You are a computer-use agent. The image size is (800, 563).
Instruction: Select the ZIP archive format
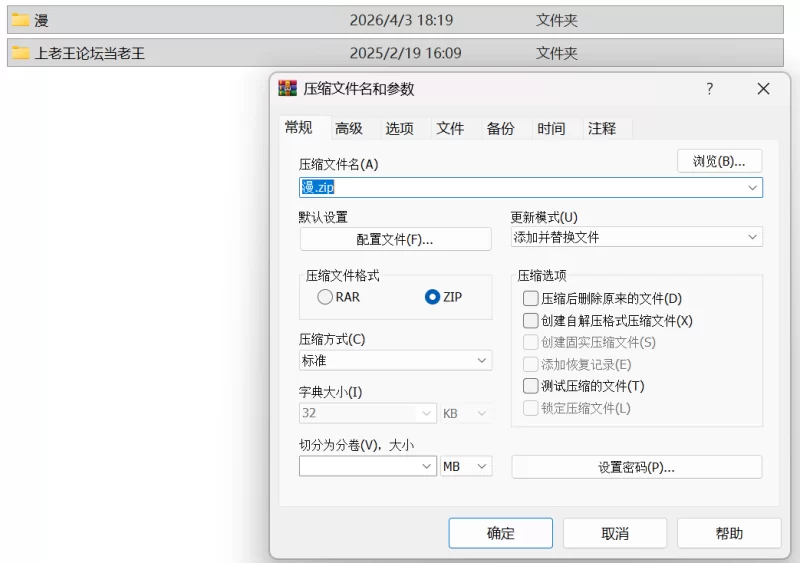pyautogui.click(x=433, y=297)
